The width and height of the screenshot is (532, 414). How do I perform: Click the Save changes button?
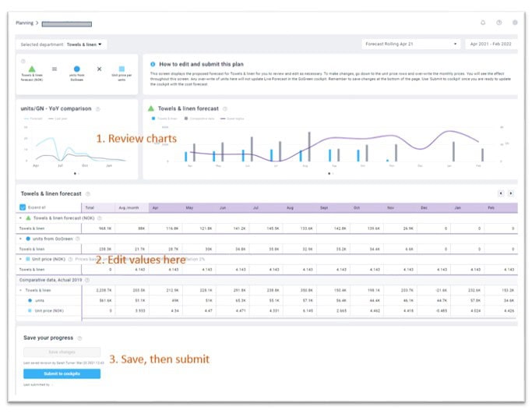(x=61, y=353)
